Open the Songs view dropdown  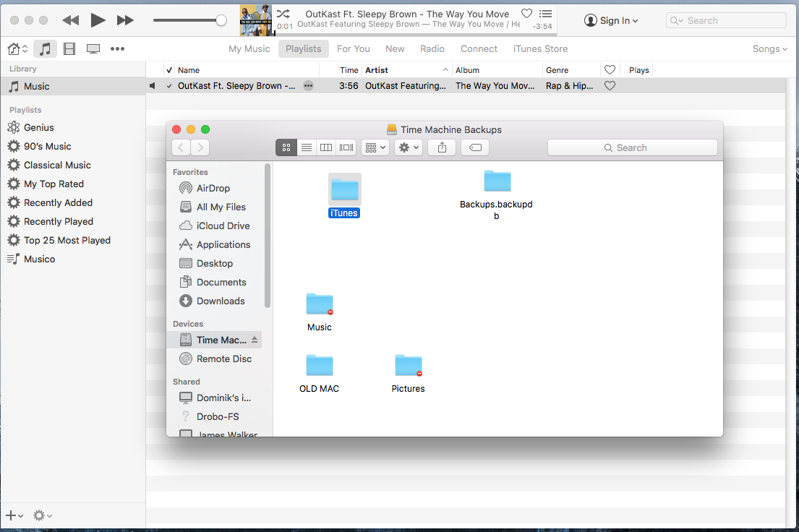pyautogui.click(x=770, y=49)
